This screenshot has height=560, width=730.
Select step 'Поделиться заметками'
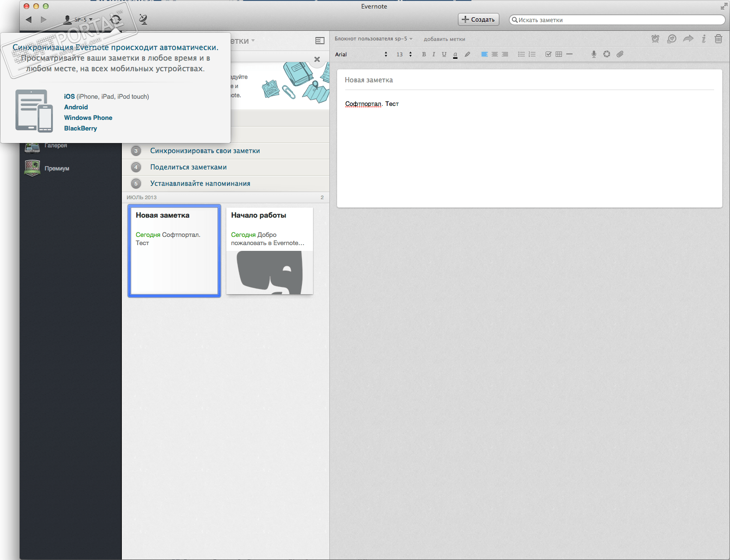(x=226, y=167)
